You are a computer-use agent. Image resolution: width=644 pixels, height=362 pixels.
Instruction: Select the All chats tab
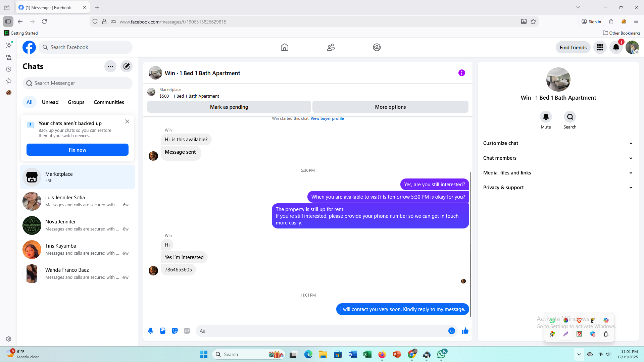[30, 102]
